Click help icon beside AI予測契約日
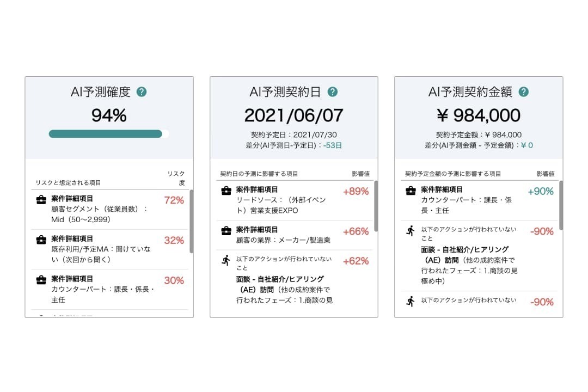The image size is (588, 392). [332, 92]
